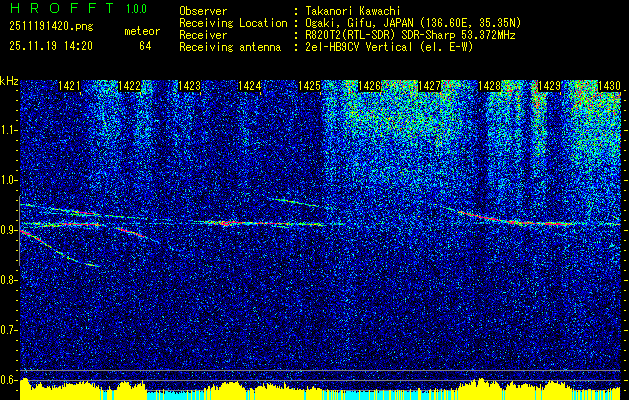Screen dimensions: 629x400
Task: Click time marker 1424
Action: [x=250, y=86]
